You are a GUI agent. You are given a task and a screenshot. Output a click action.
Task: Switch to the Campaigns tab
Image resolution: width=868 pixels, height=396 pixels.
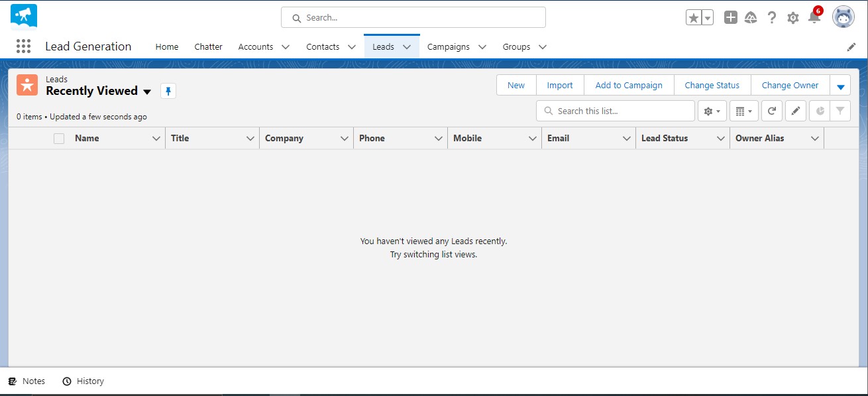pyautogui.click(x=450, y=46)
